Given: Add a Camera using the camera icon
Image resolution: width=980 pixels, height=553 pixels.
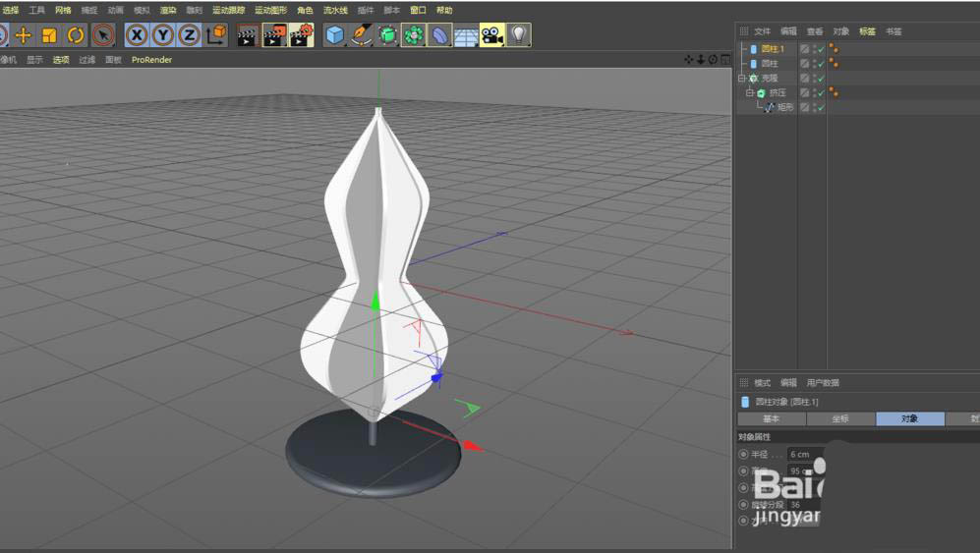Looking at the screenshot, I should coord(491,35).
